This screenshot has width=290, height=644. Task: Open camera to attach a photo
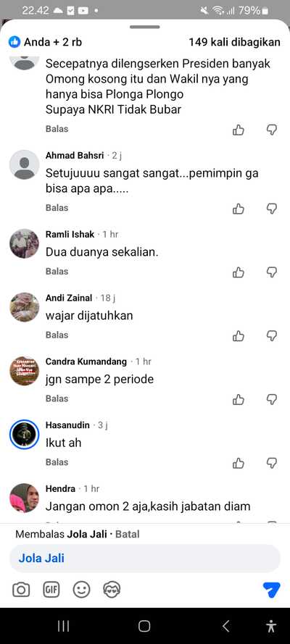click(21, 590)
